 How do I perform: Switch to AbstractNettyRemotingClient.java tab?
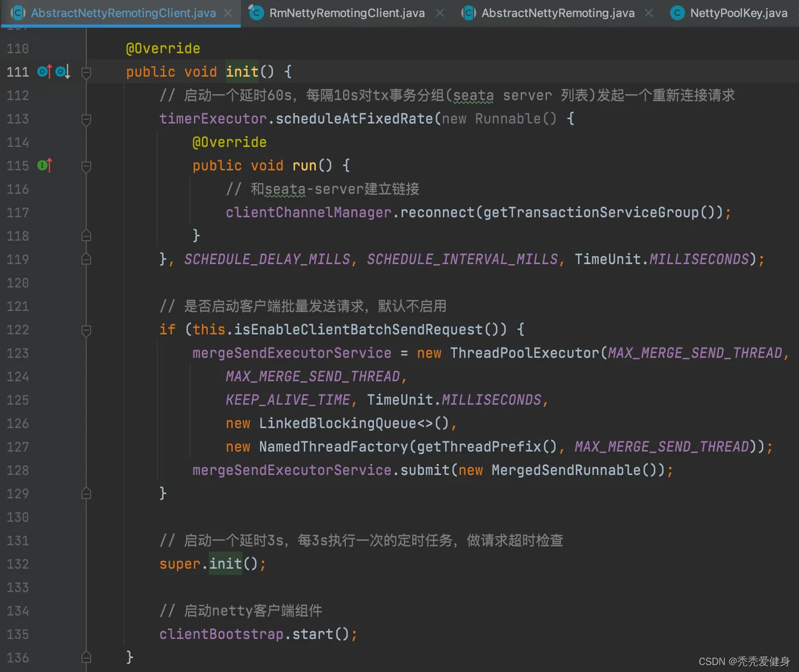click(x=123, y=13)
